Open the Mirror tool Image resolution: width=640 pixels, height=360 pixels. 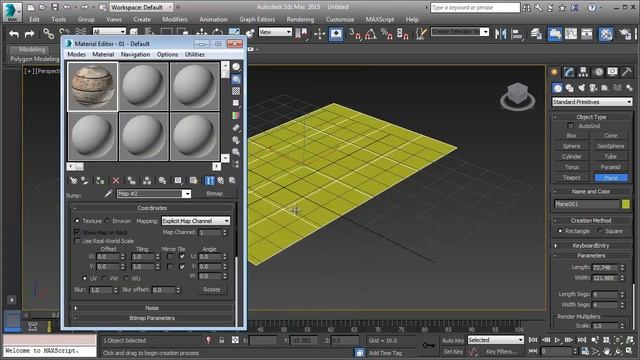500,34
